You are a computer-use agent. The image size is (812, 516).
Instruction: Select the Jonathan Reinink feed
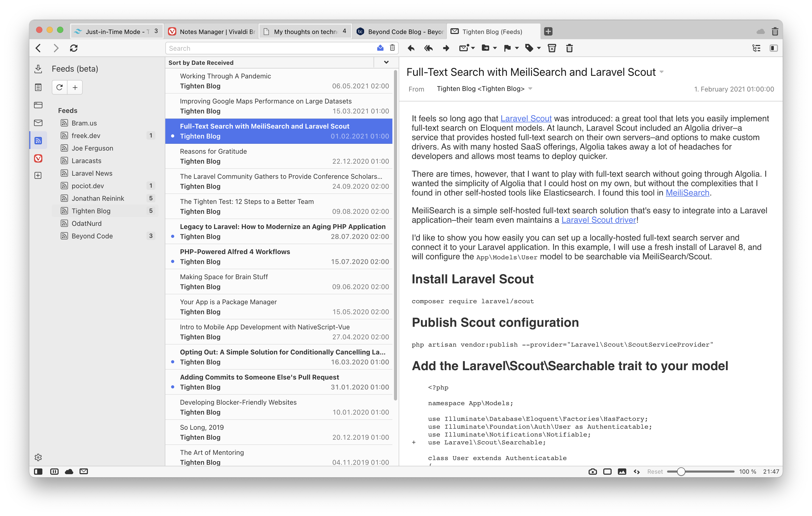[x=105, y=198]
